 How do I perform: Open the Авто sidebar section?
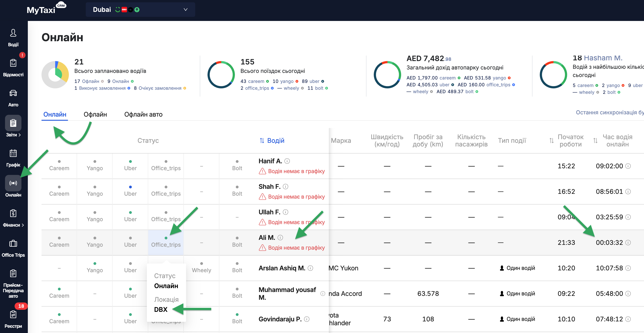point(13,98)
